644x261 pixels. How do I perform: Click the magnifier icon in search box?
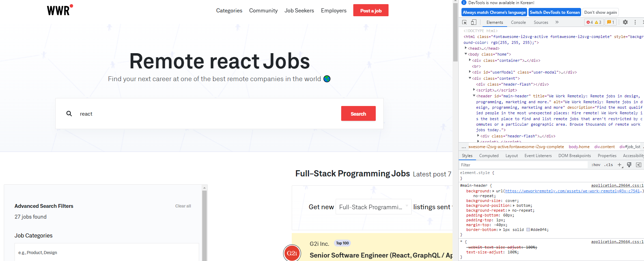(x=69, y=114)
